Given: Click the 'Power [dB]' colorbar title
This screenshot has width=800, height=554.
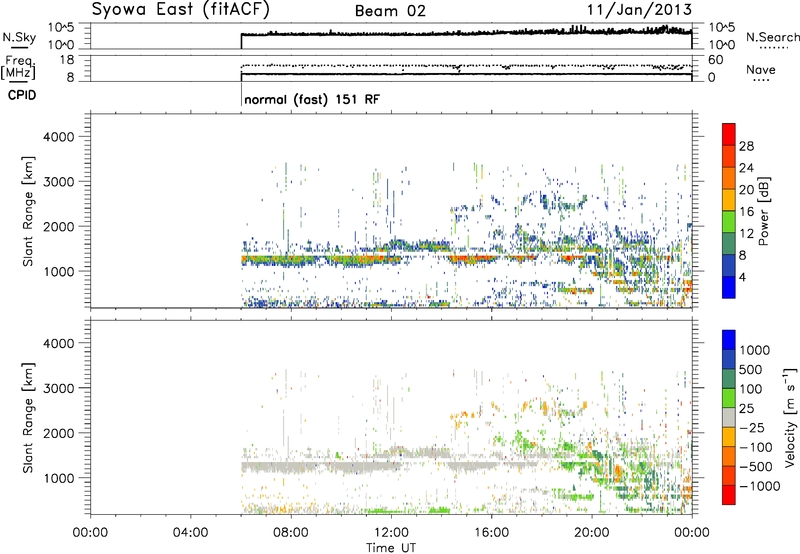Looking at the screenshot, I should coord(763,211).
